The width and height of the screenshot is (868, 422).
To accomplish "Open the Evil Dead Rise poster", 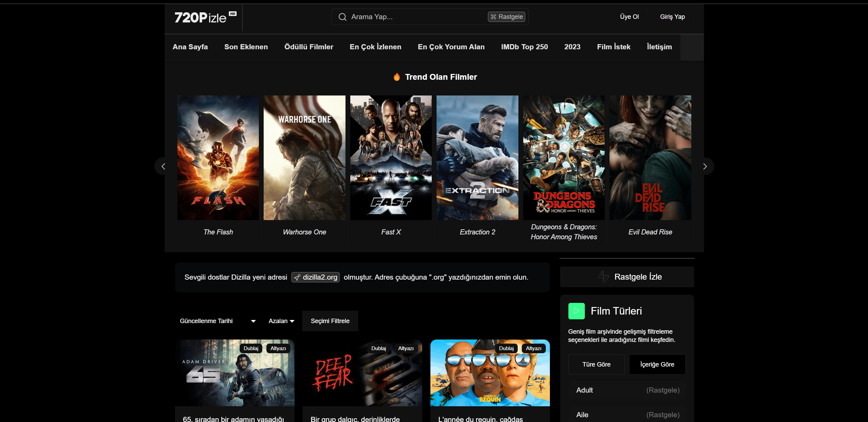I will 650,158.
